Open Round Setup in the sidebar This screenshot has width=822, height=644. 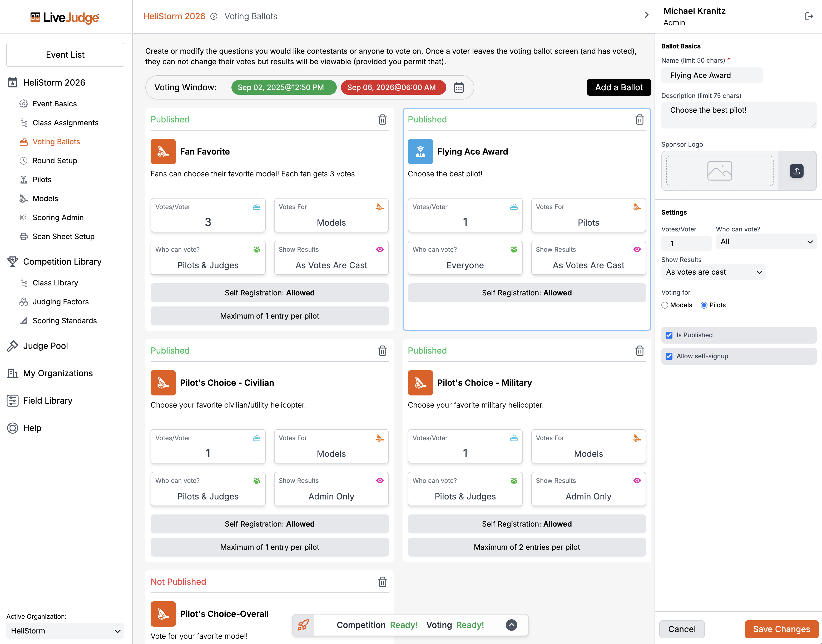click(x=55, y=161)
